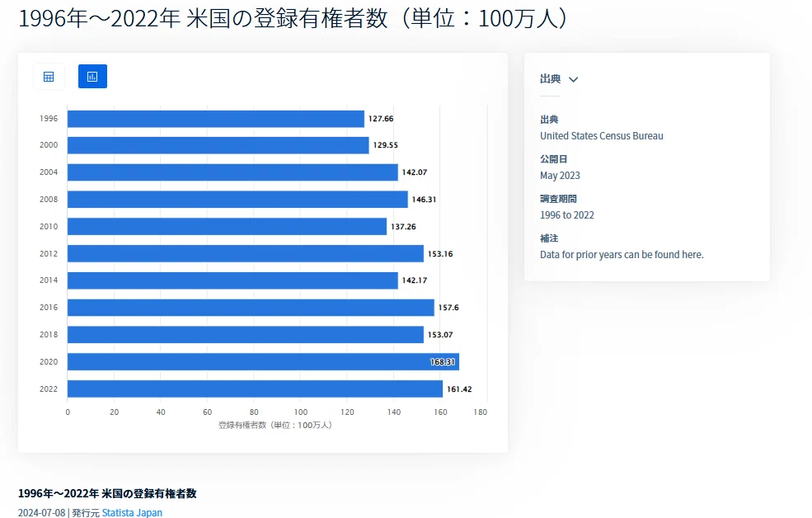Click the 153.07 value label
This screenshot has width=812, height=518.
[x=440, y=335]
